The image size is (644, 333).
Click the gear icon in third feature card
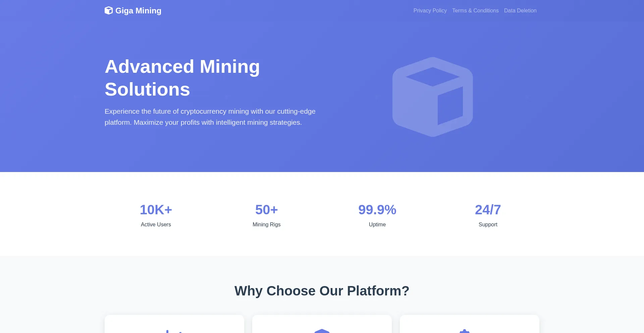[464, 331]
